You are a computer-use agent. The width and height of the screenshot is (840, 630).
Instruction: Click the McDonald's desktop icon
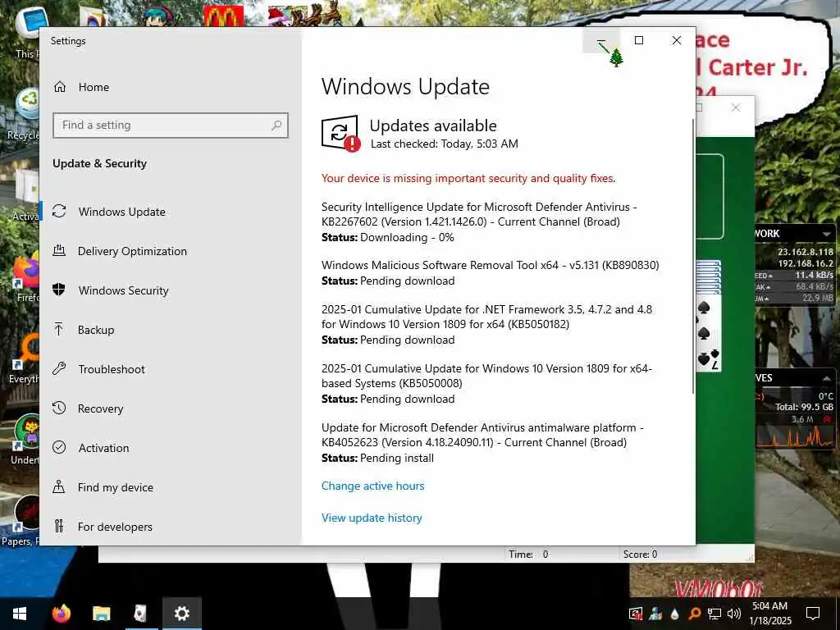coord(223,16)
